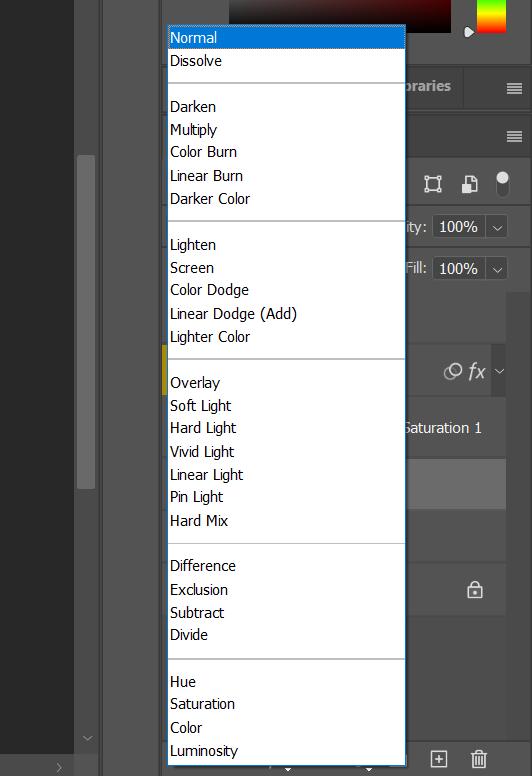Select Exclusion blend mode
The height and width of the screenshot is (776, 532).
pos(287,590)
